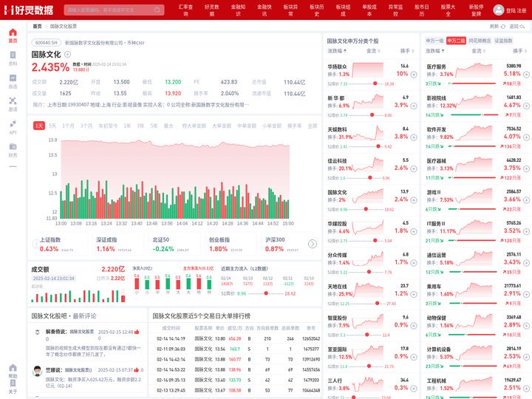Click the 600640.SH stock code badge

[47, 43]
